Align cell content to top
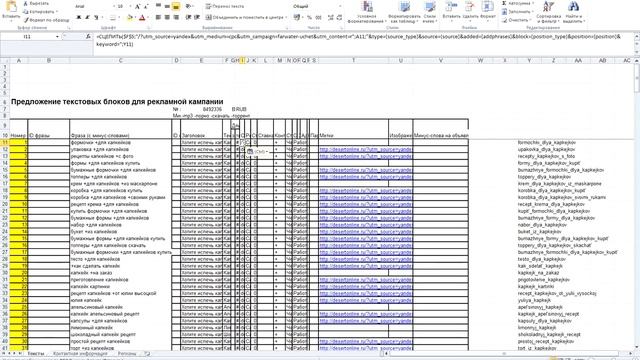 coord(158,6)
